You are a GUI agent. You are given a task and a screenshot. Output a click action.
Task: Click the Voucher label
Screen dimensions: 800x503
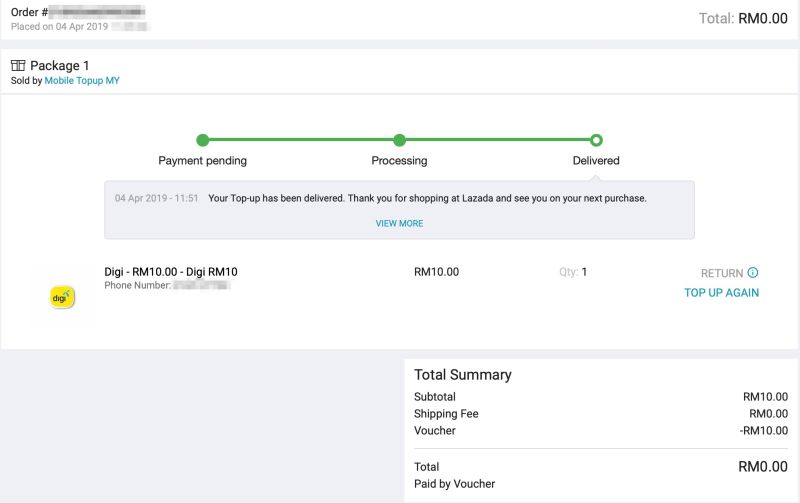coord(435,431)
